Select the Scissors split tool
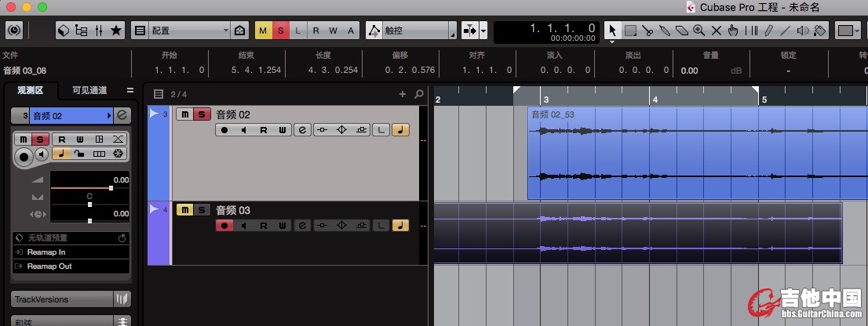Screen dimensions: 868x326 [x=647, y=31]
